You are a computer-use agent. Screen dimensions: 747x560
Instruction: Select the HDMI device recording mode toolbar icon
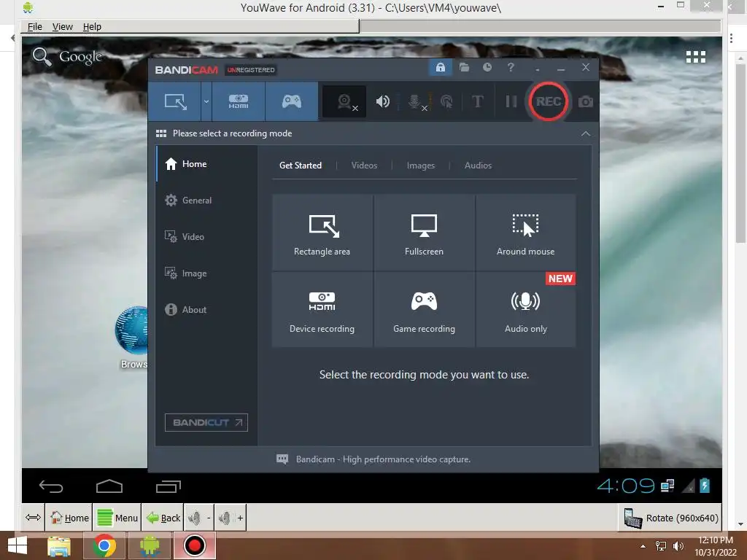(239, 101)
